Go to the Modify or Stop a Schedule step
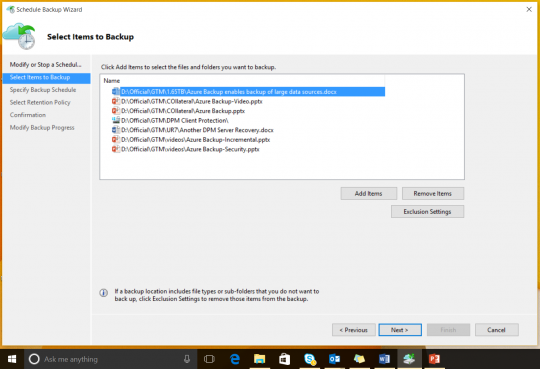Screen dimensions: 540x369 point(45,64)
